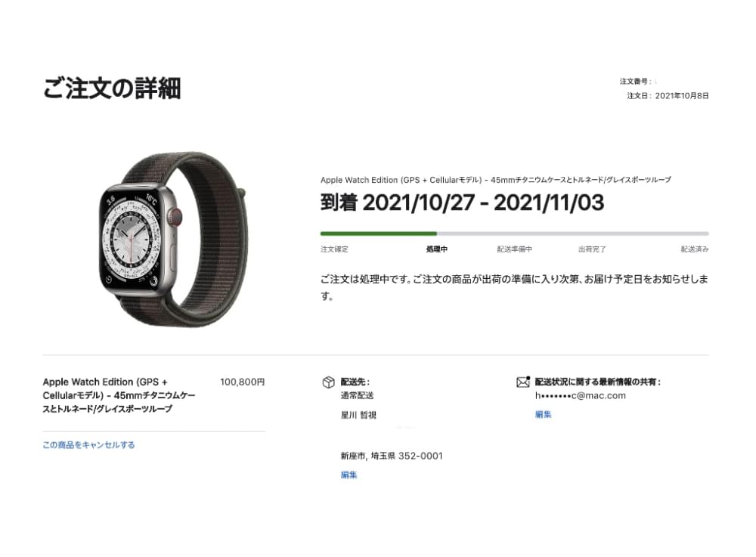
Task: Cancel this item via この商品をキャンセルする link
Action: (x=88, y=444)
